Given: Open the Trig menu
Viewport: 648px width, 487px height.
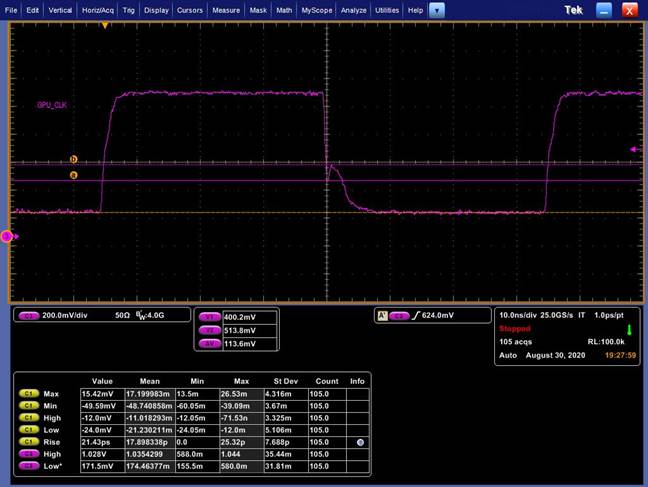Looking at the screenshot, I should pyautogui.click(x=129, y=10).
